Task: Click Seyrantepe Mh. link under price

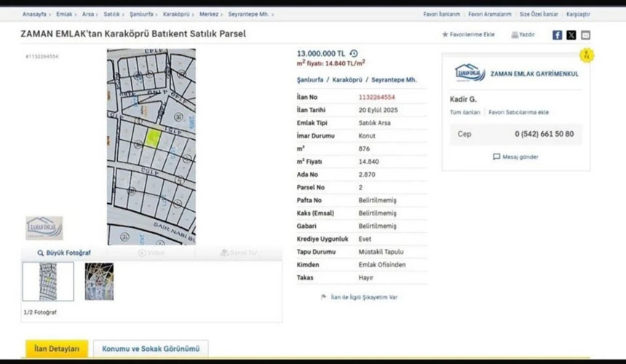Action: [x=394, y=80]
